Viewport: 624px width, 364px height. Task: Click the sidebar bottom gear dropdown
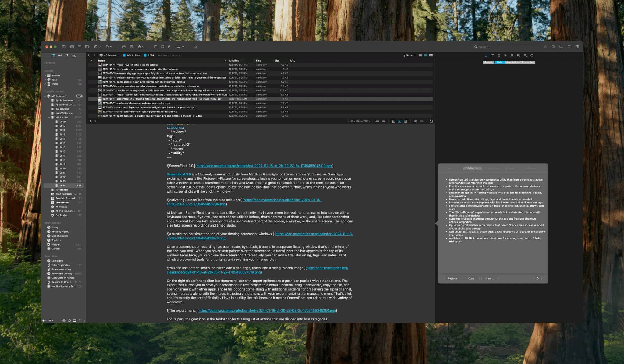click(51, 320)
